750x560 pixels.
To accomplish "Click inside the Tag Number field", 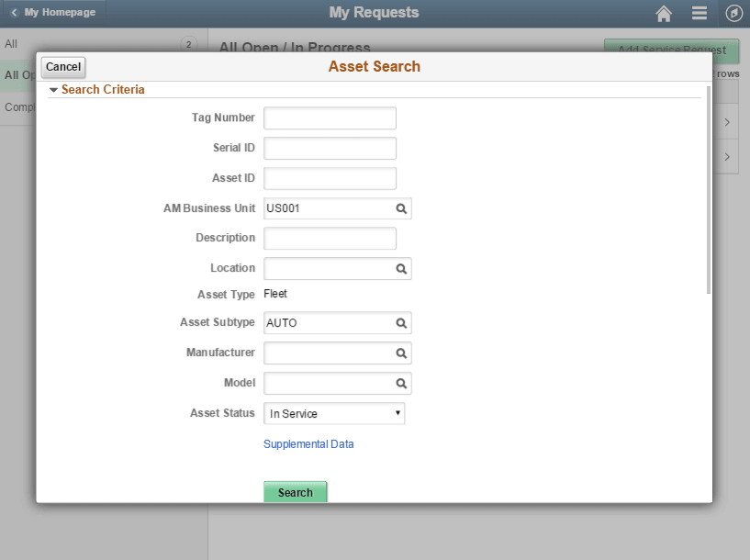I will click(x=330, y=118).
